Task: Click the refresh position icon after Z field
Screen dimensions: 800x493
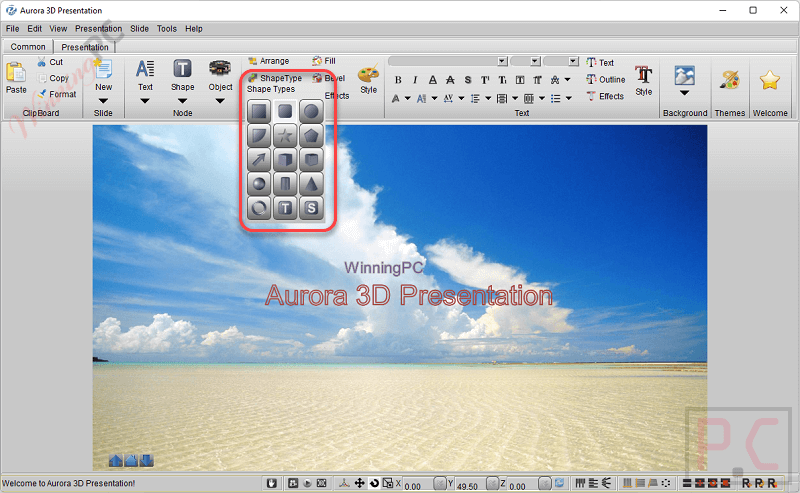Action: (560, 483)
